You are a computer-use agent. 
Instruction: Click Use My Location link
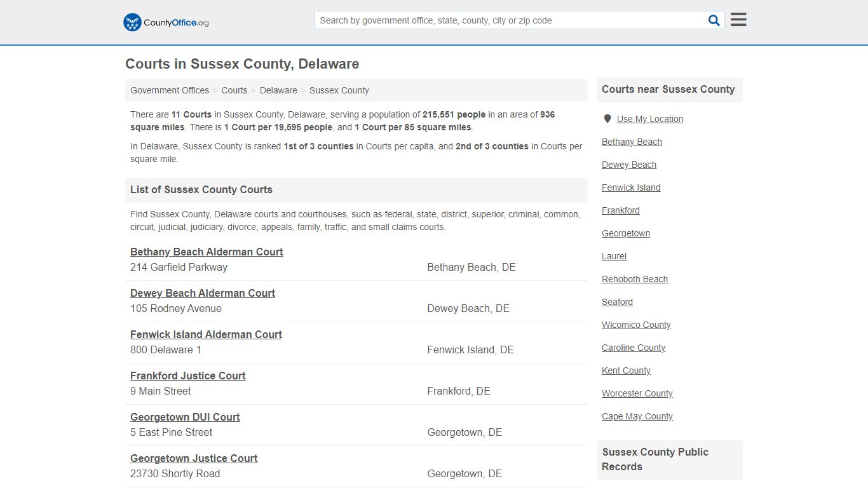coord(650,119)
